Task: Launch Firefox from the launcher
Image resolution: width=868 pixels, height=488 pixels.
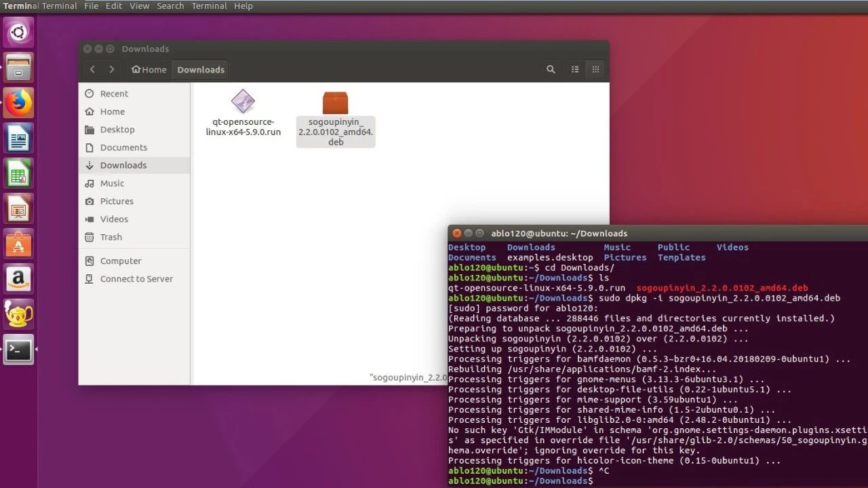Action: [x=18, y=102]
